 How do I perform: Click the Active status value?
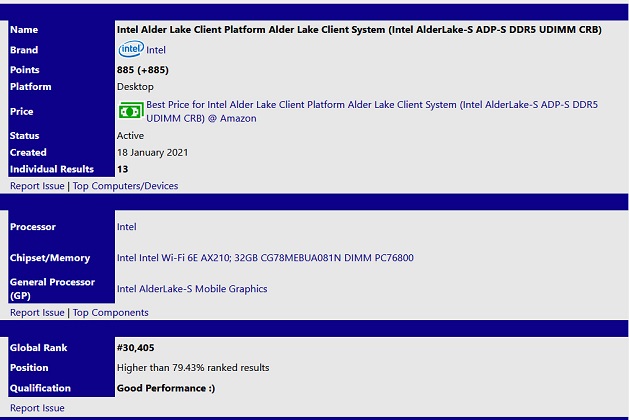pyautogui.click(x=130, y=136)
